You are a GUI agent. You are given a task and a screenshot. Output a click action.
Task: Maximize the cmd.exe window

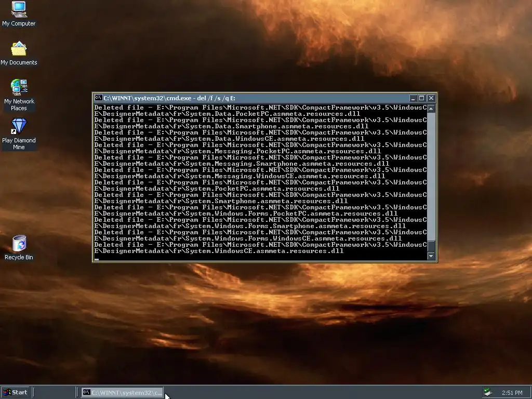point(422,98)
